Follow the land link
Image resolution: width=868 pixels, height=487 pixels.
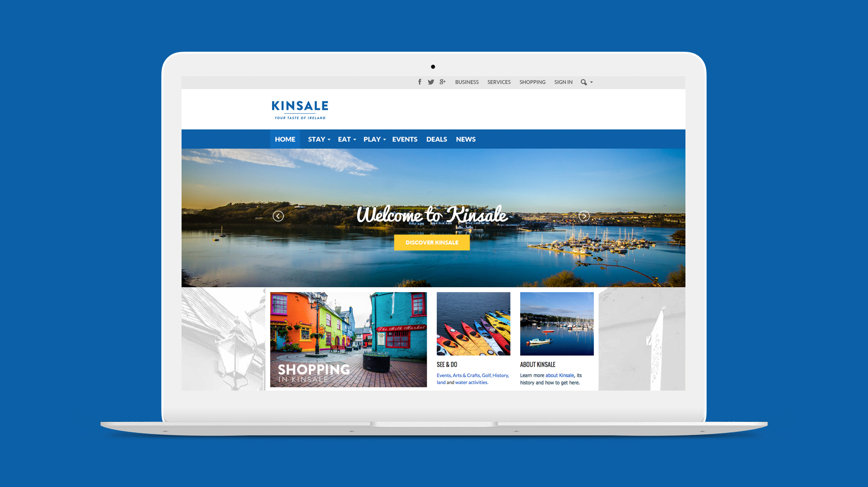click(x=441, y=383)
